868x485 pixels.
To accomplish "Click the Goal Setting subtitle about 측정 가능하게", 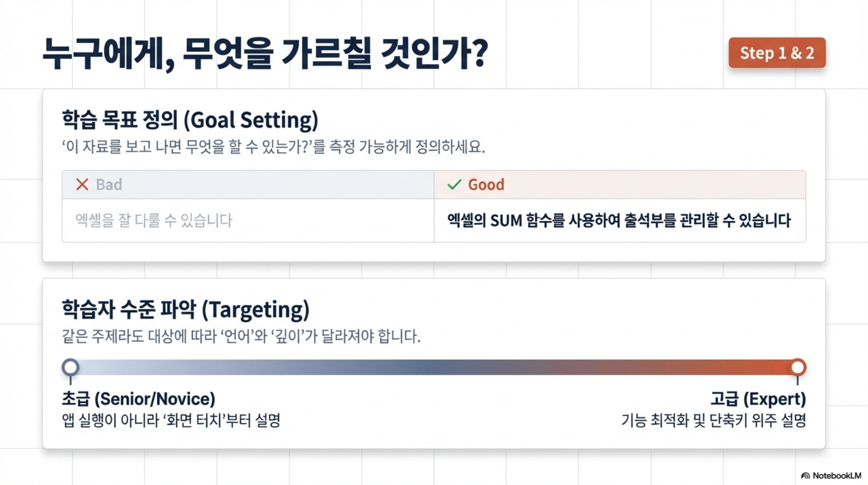I will (x=273, y=147).
